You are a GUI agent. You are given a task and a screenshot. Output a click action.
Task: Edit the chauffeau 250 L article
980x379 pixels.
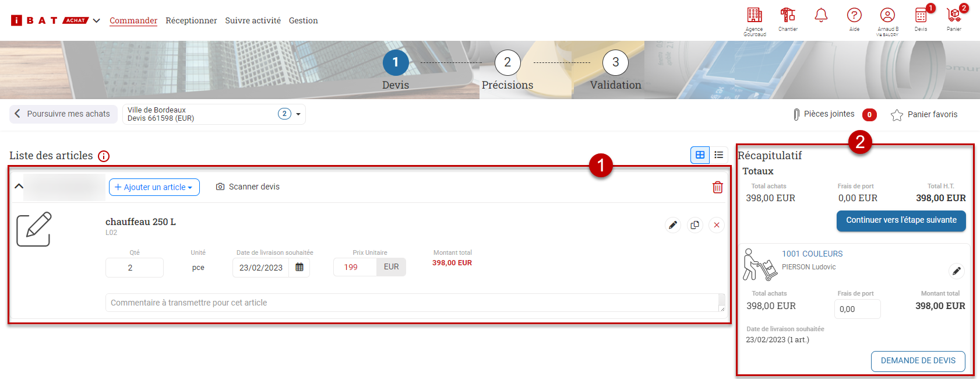click(x=673, y=225)
